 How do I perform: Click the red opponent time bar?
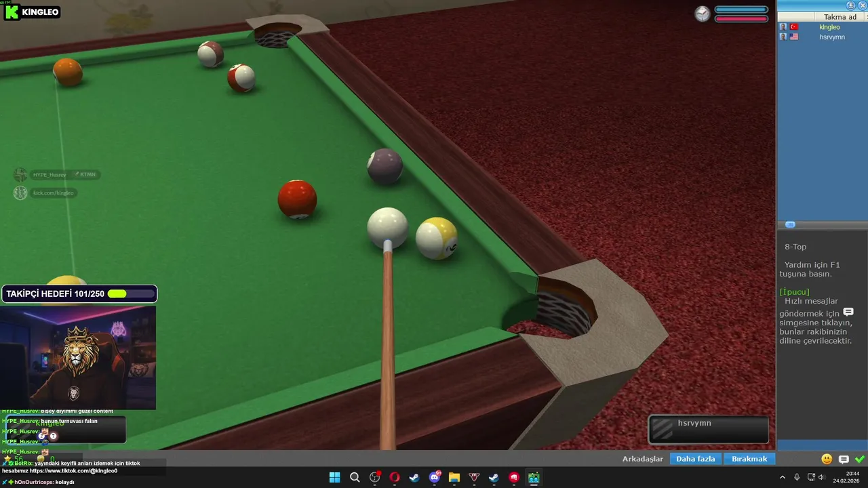click(741, 18)
